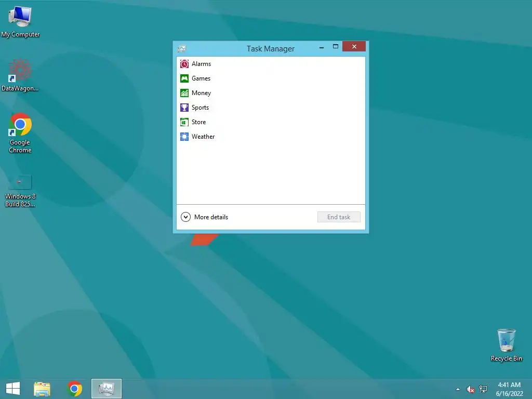Expand More details chevron in Task Manager

point(185,217)
